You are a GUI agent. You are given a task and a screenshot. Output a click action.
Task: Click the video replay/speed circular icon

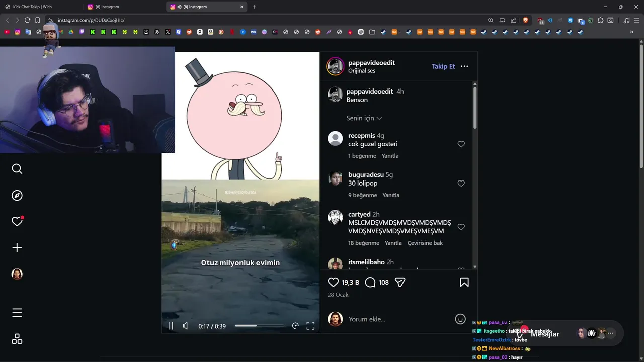click(x=295, y=326)
